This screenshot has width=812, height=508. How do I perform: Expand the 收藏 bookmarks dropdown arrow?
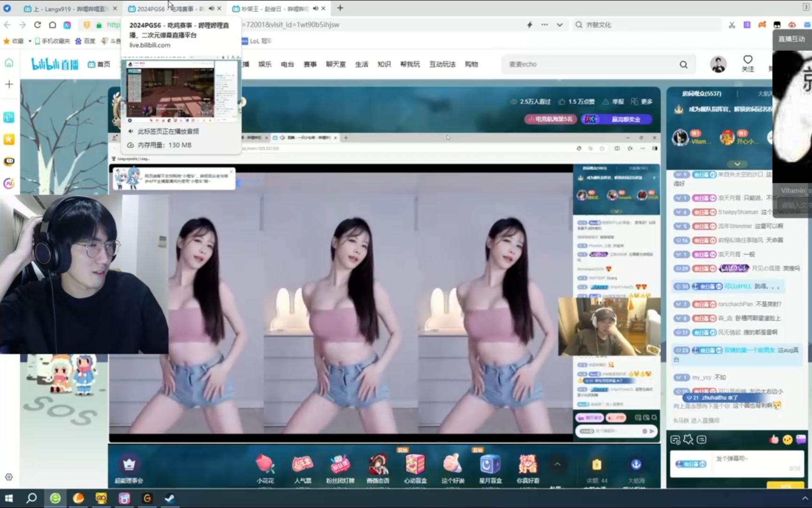point(30,41)
